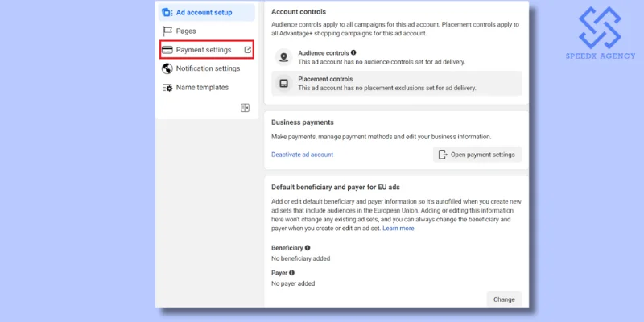Open the Name templates menu item
This screenshot has width=644, height=322.
click(x=202, y=87)
